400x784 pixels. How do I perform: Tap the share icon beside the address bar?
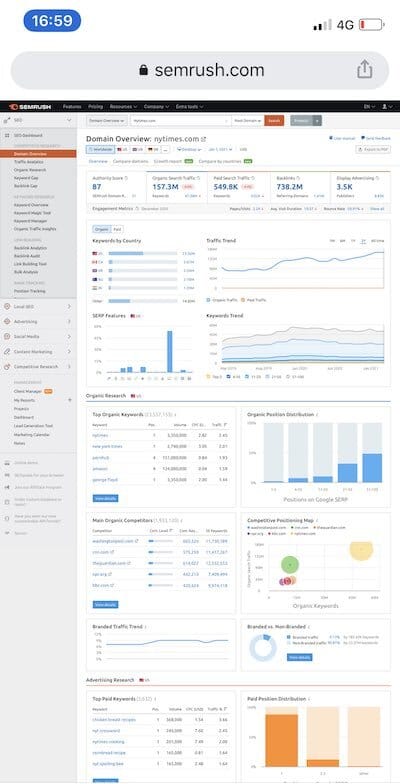365,70
